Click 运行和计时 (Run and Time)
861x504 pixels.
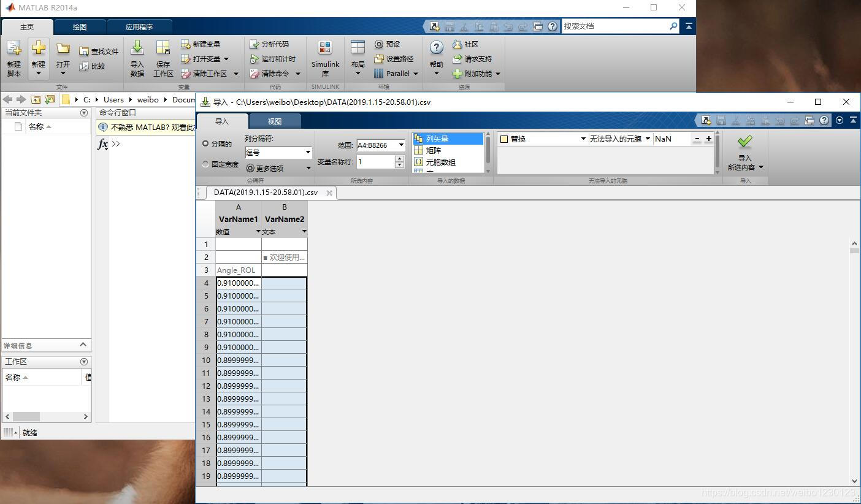pyautogui.click(x=273, y=59)
